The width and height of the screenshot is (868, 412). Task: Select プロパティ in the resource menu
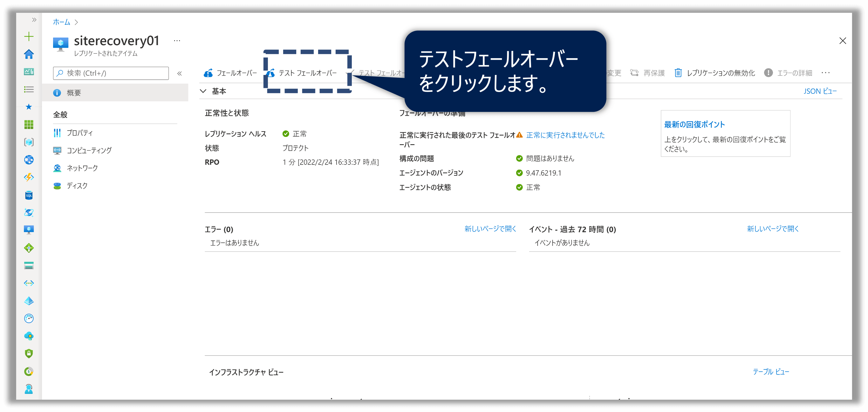79,133
